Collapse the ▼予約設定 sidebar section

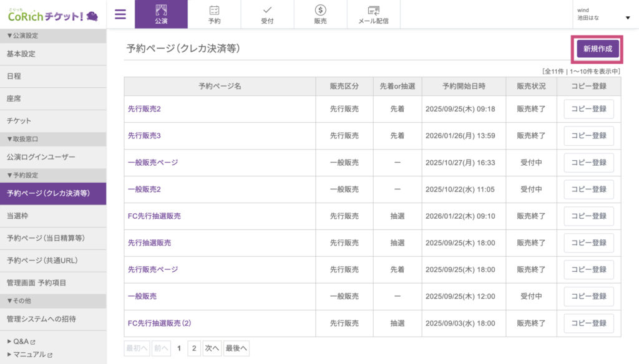(22, 175)
